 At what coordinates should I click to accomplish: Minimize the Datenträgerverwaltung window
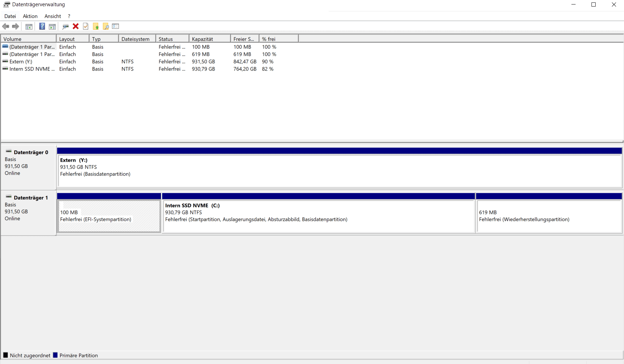click(573, 4)
